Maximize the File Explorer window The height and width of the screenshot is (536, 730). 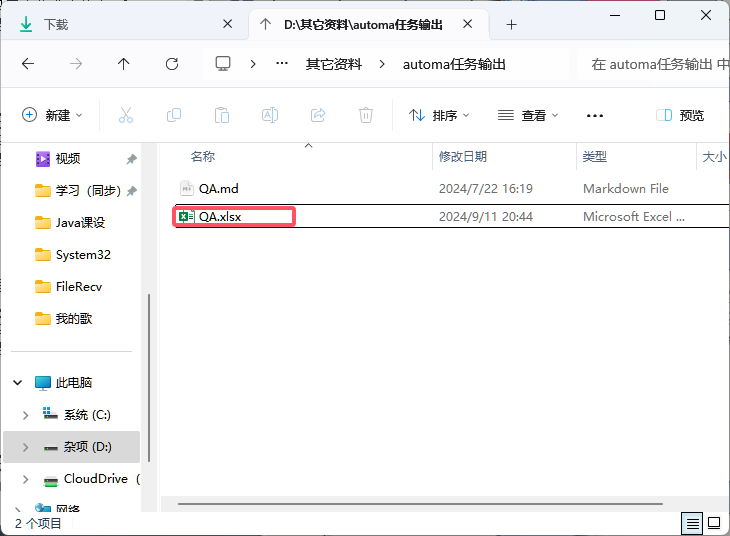point(660,15)
